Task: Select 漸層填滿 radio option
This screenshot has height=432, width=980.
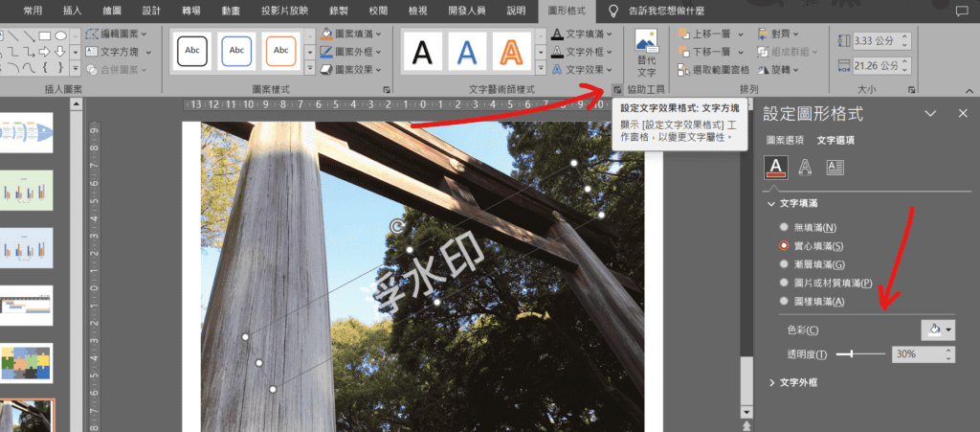Action: pos(812,264)
